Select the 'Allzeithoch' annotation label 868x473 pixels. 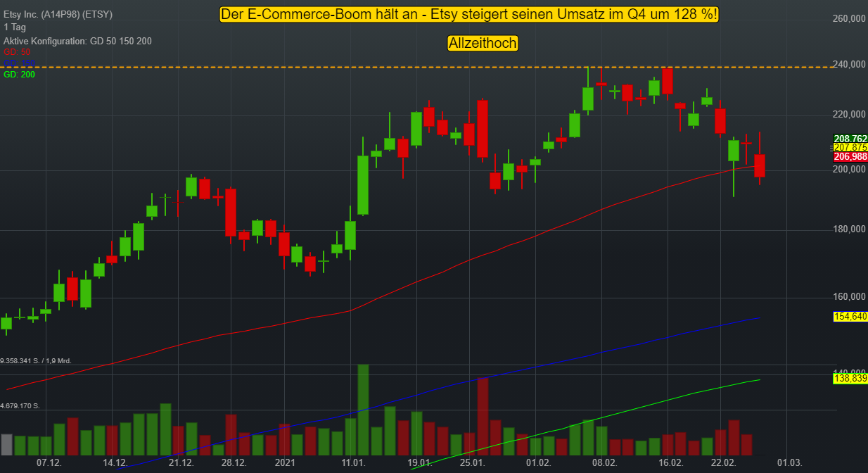coord(483,44)
